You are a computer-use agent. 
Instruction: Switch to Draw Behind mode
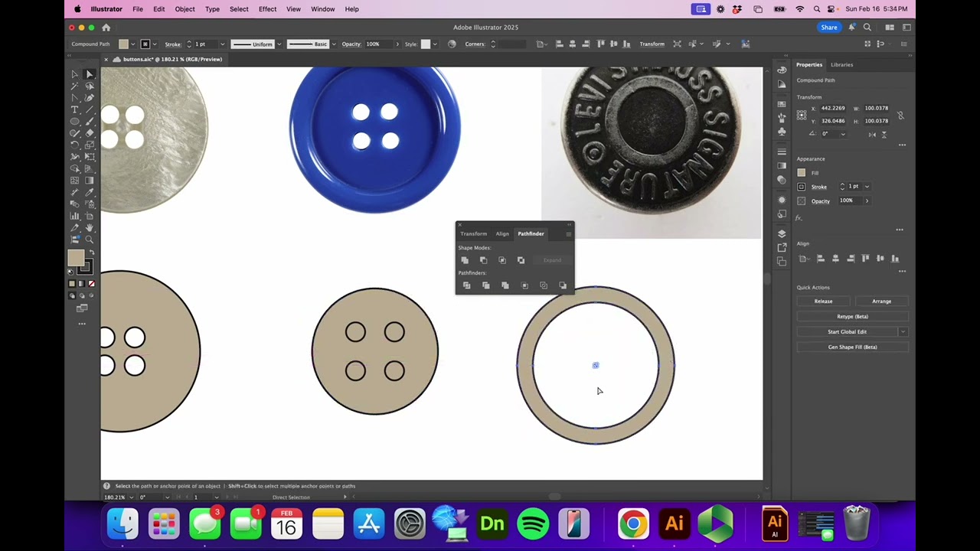tap(81, 295)
